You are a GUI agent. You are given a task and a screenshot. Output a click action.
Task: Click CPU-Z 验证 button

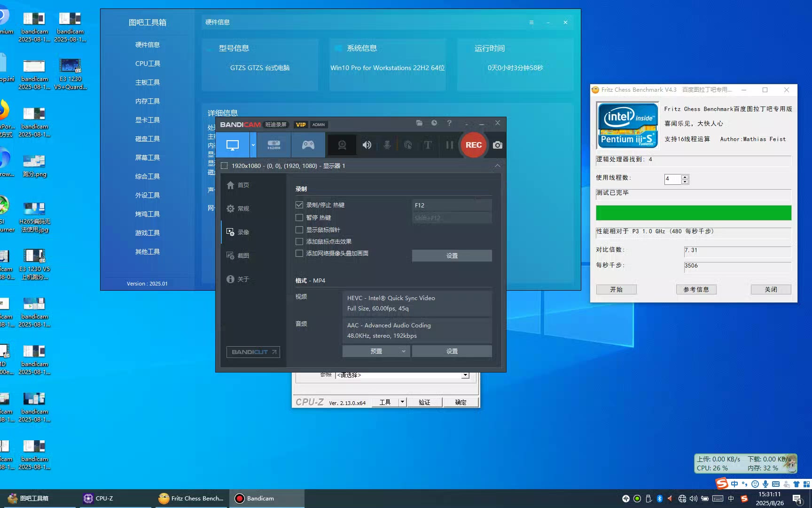pyautogui.click(x=424, y=402)
